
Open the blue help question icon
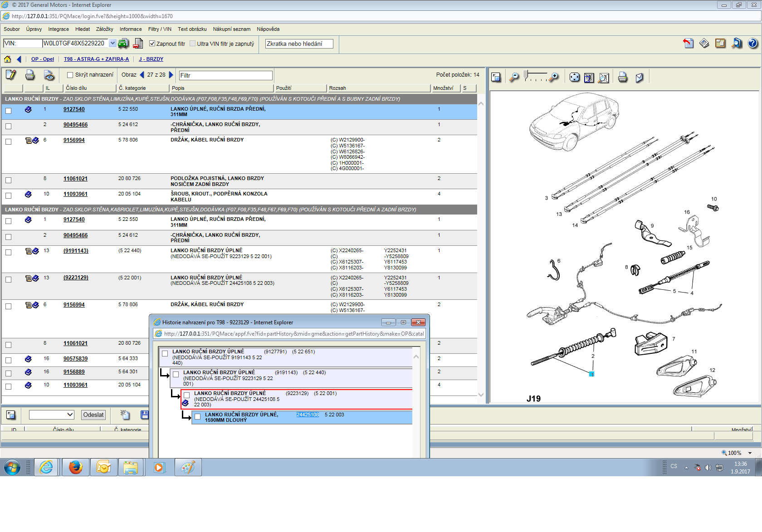(753, 44)
